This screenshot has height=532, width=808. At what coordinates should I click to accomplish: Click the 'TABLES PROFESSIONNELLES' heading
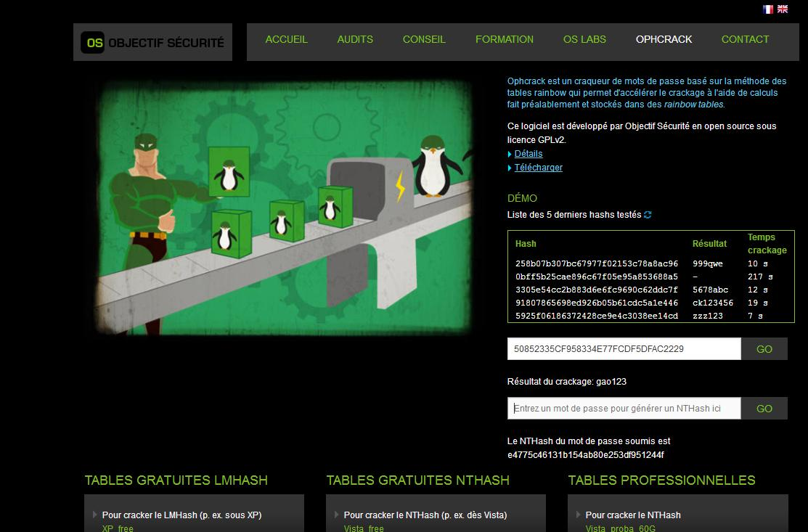pyautogui.click(x=661, y=480)
